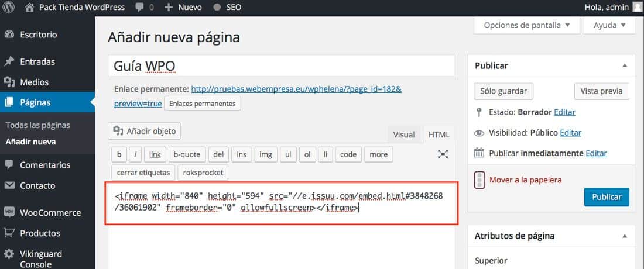This screenshot has width=644, height=269.
Task: Click the roksprocket button
Action: (203, 173)
